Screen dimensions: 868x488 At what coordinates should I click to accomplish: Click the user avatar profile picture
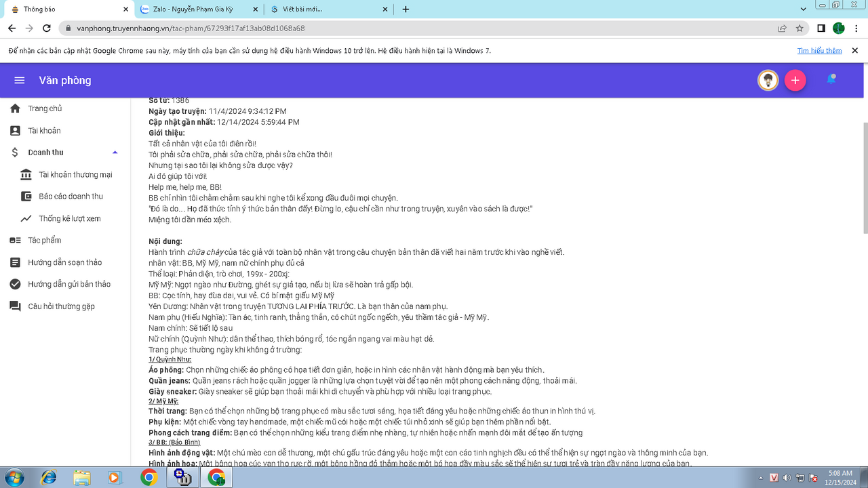pos(768,81)
